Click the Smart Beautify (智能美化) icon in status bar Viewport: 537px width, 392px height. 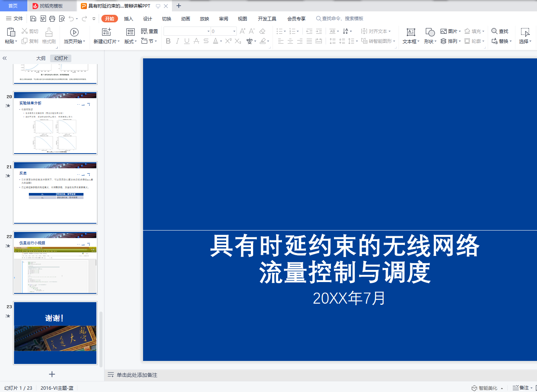474,388
